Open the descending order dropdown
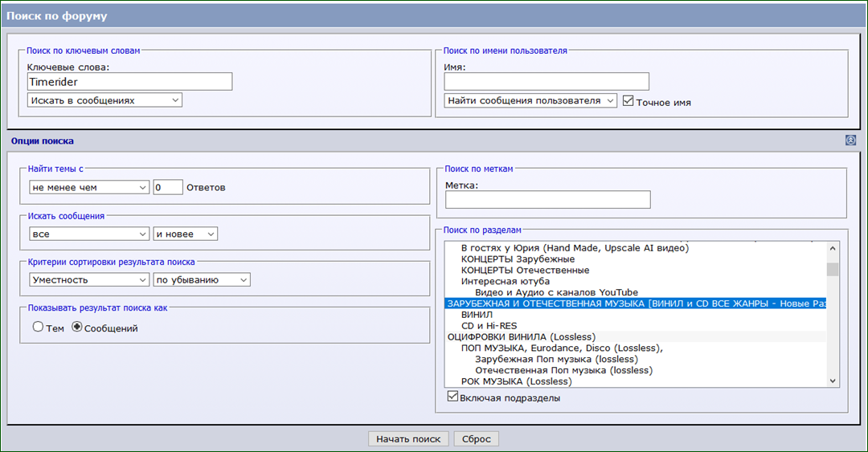Screen dimensions: 868x452 click(202, 279)
